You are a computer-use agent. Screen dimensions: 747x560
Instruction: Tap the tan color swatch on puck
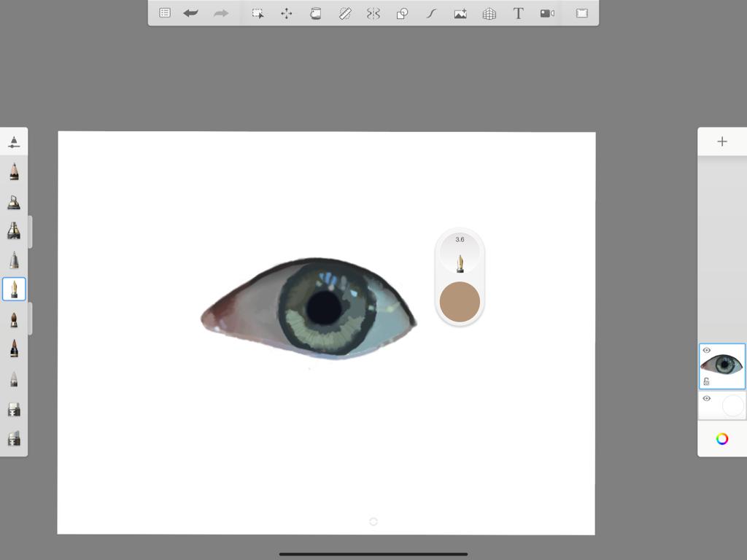coord(460,302)
